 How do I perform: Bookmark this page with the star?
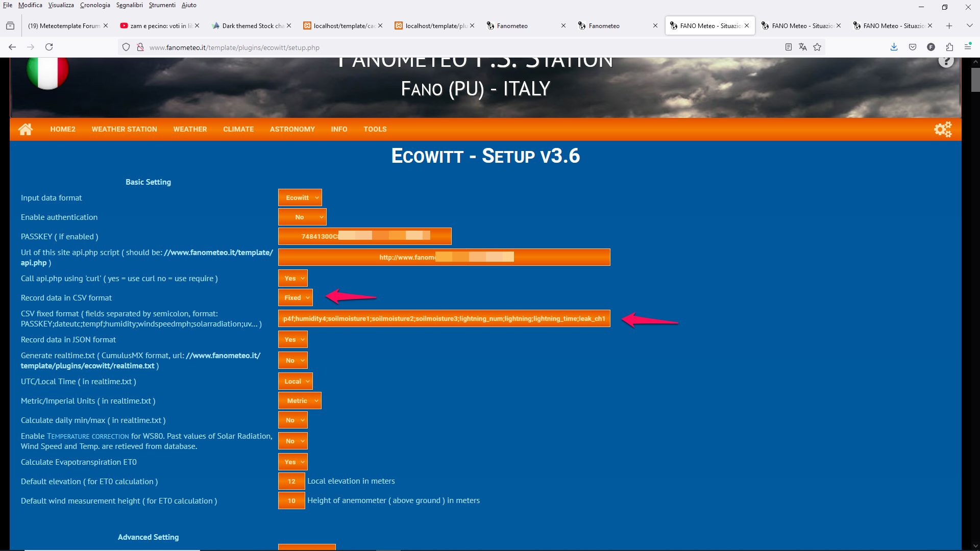coord(817,47)
